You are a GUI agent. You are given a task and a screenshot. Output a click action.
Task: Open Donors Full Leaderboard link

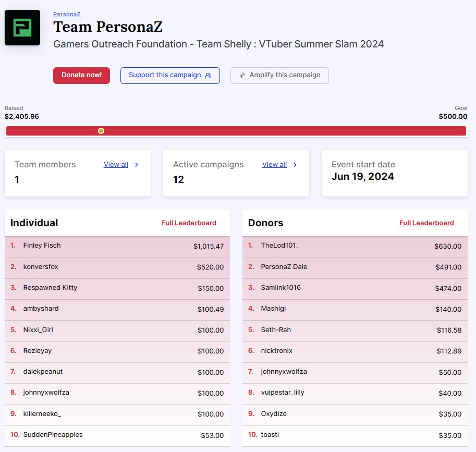pos(426,223)
